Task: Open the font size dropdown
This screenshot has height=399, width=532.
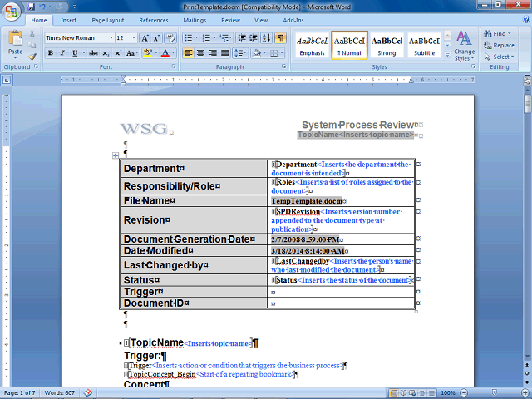Action: tap(134, 38)
